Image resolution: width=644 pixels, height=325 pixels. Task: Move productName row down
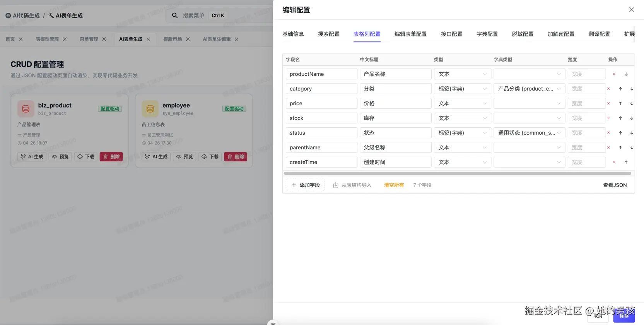pos(626,74)
